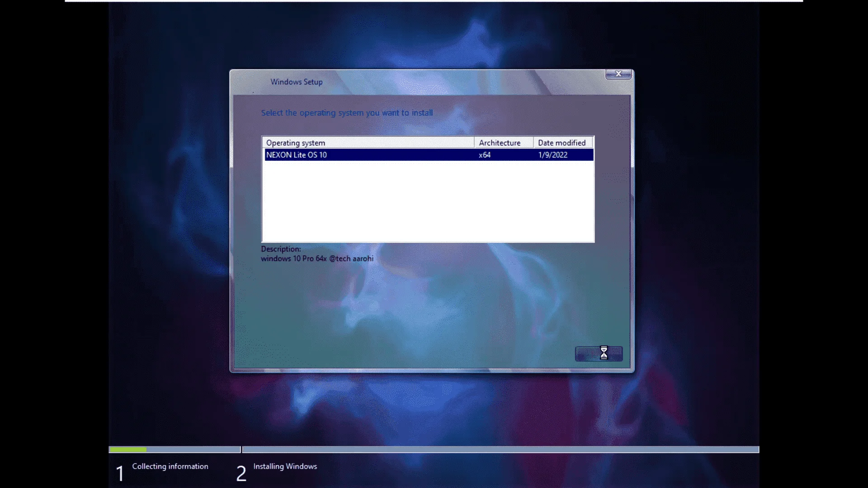The image size is (868, 488).
Task: Click the Windows Setup title text
Action: click(x=297, y=82)
